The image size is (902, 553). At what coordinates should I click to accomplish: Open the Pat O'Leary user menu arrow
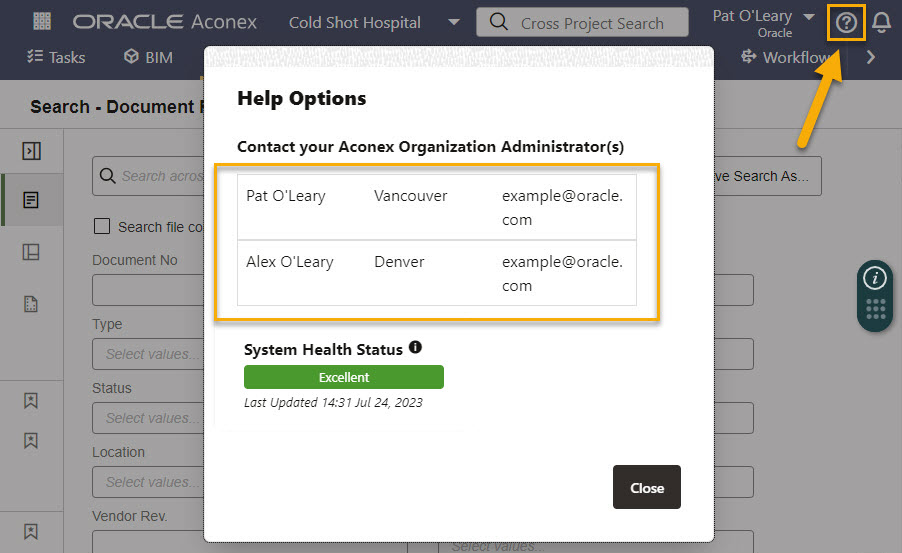[x=809, y=17]
